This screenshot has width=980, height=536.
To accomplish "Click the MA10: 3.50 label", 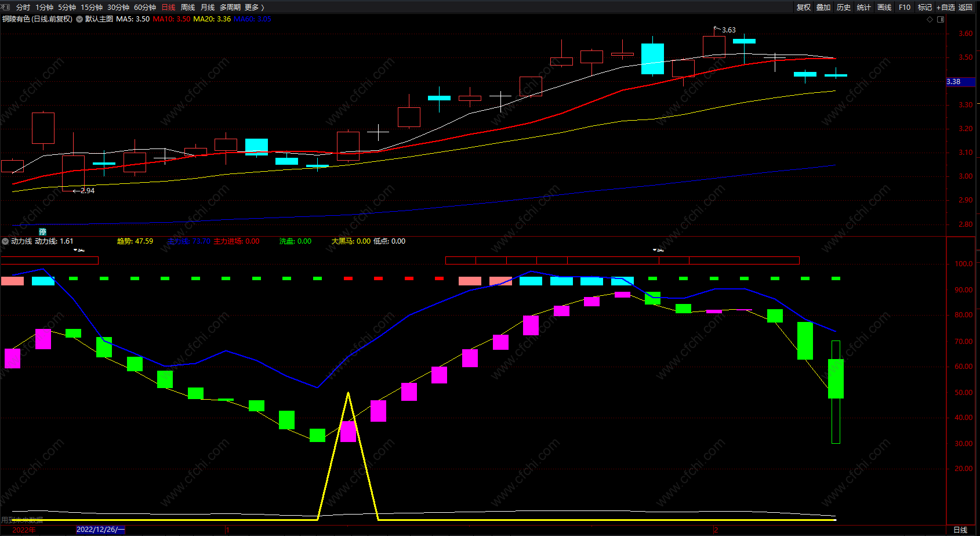I will click(x=172, y=19).
